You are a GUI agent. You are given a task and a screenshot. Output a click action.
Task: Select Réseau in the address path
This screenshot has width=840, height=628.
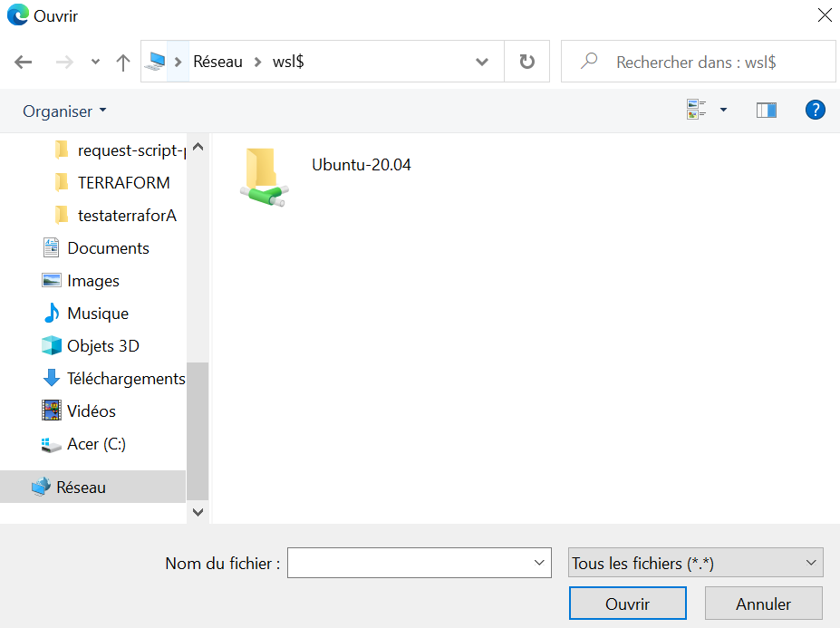tap(218, 63)
